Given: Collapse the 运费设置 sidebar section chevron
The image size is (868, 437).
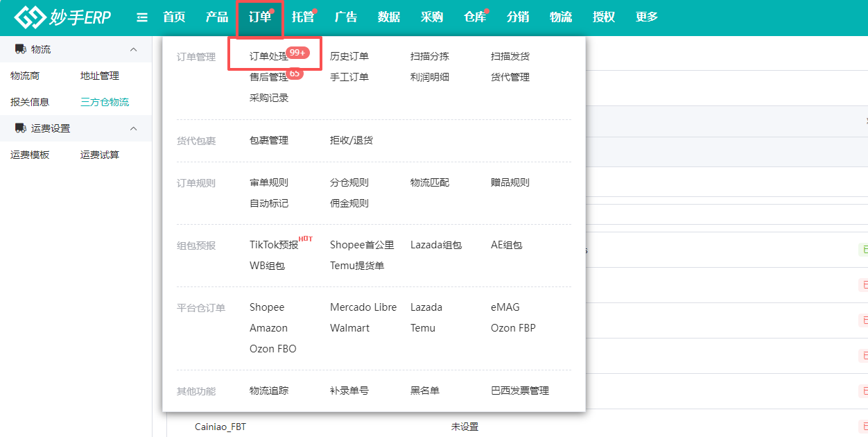Looking at the screenshot, I should (x=134, y=128).
